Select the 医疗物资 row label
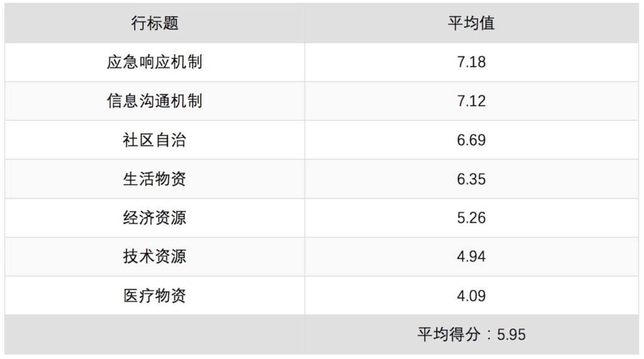 pyautogui.click(x=155, y=295)
